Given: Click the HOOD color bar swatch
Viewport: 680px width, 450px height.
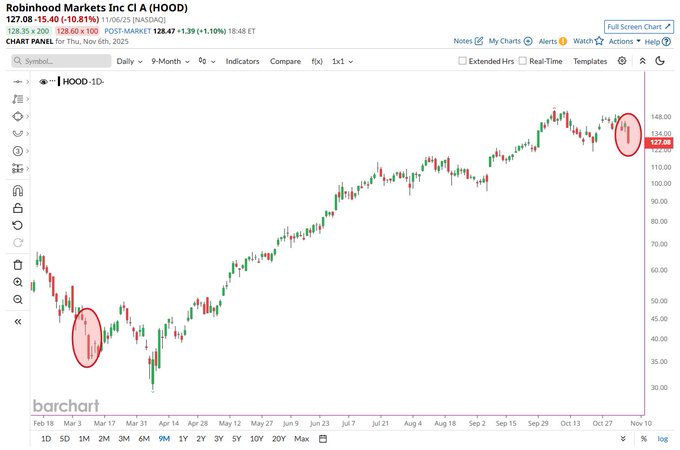Looking at the screenshot, I should [59, 82].
